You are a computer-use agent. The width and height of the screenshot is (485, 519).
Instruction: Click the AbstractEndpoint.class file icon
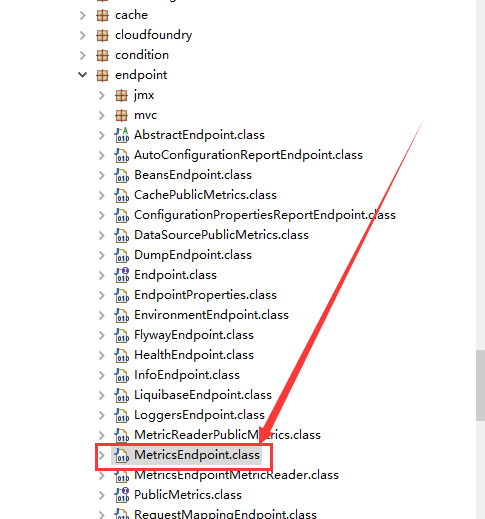[x=122, y=135]
